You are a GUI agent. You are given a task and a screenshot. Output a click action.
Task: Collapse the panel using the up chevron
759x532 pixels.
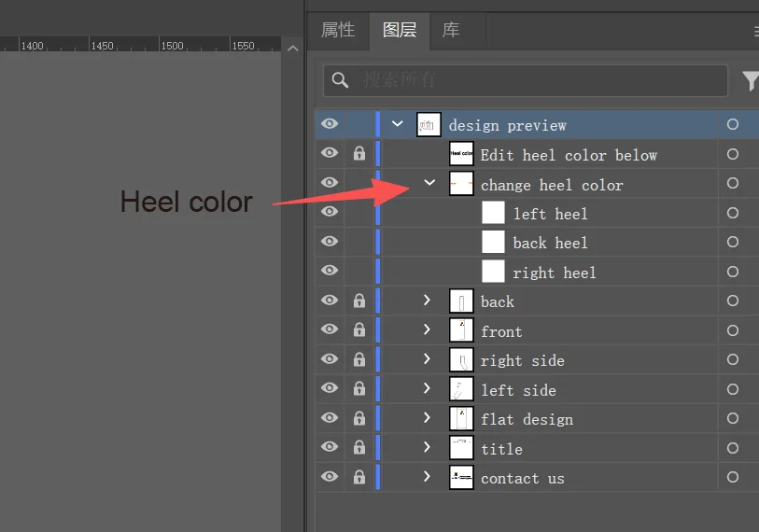[x=293, y=48]
